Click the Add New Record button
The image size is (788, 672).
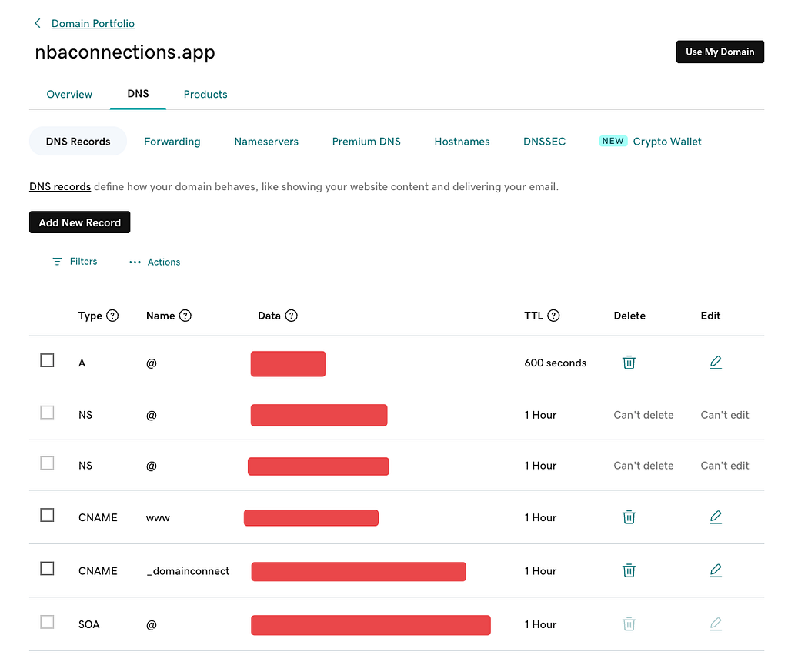(80, 222)
